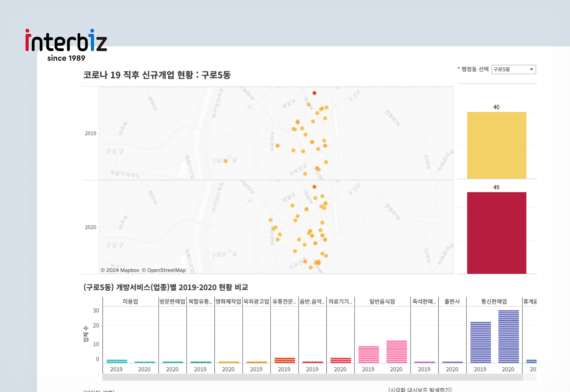
Task: Open the © OpenStreetMap link
Action: pyautogui.click(x=163, y=270)
